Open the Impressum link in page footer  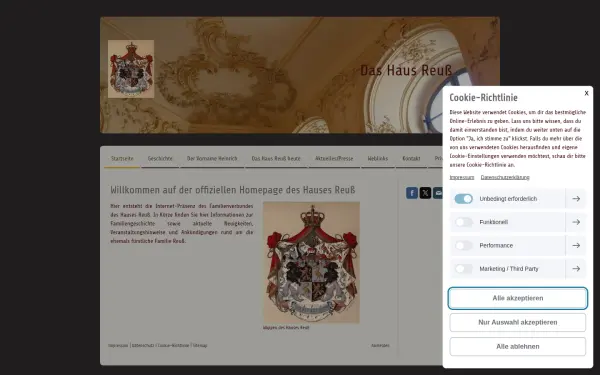pyautogui.click(x=118, y=346)
